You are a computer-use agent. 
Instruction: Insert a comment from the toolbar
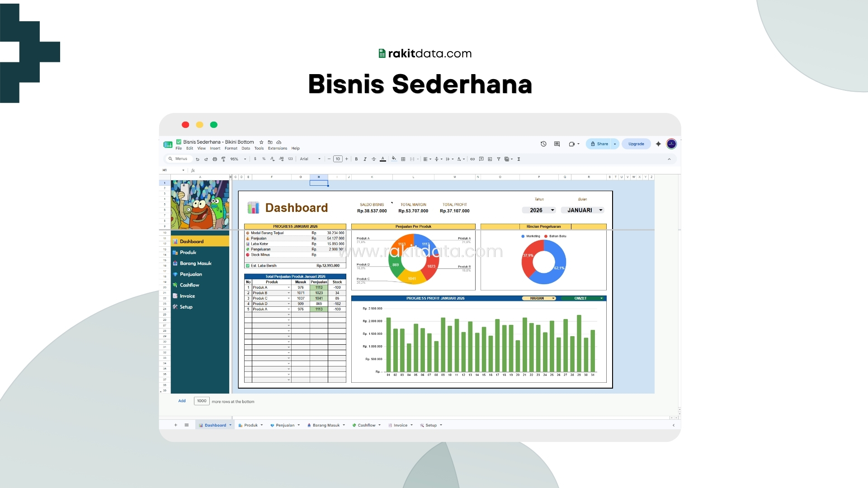pyautogui.click(x=481, y=159)
